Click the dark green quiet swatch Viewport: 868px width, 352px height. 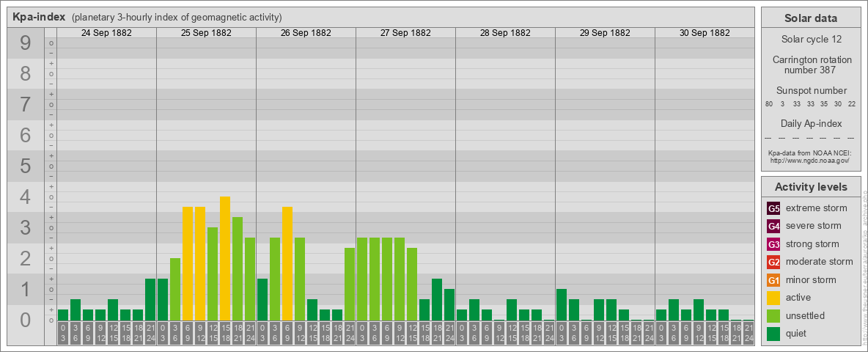click(x=773, y=334)
